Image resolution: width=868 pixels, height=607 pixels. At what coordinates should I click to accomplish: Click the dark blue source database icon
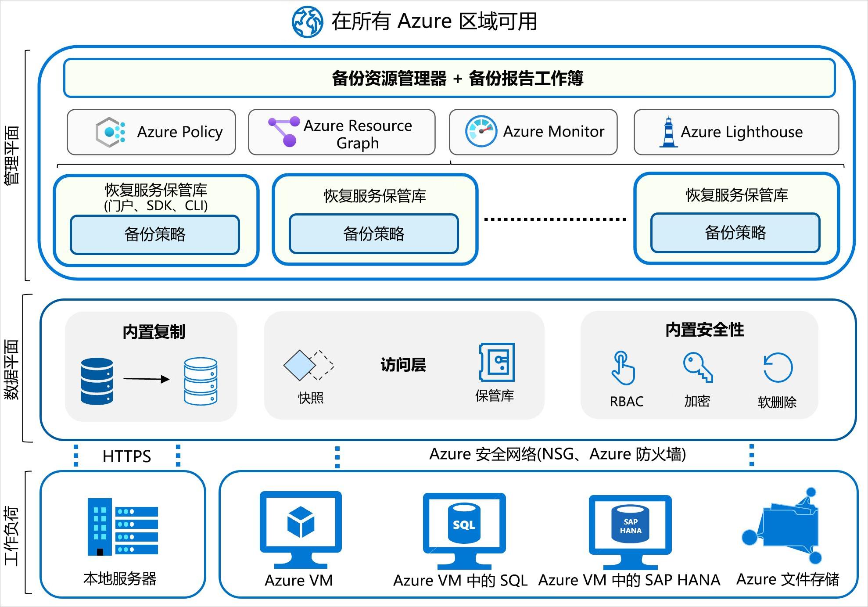(97, 381)
